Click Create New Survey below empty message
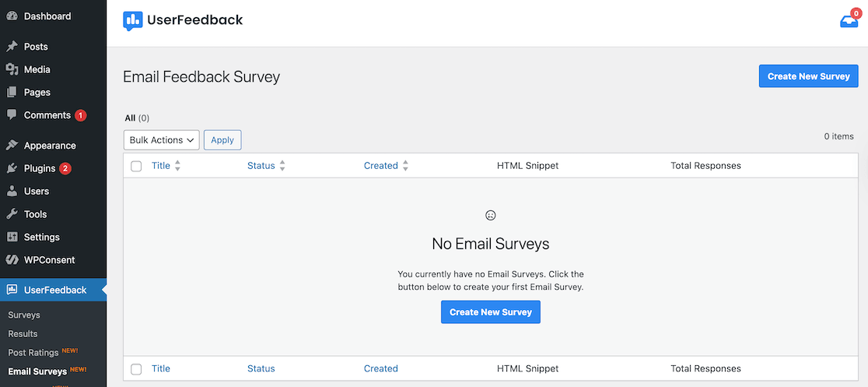The image size is (868, 387). [x=491, y=312]
